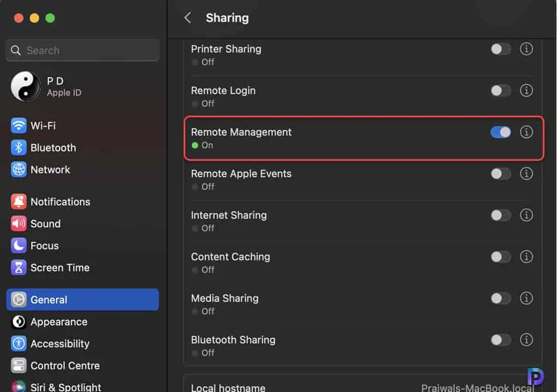Open the Notifications bell icon
Screen dimensions: 557x392
pyautogui.click(x=19, y=202)
